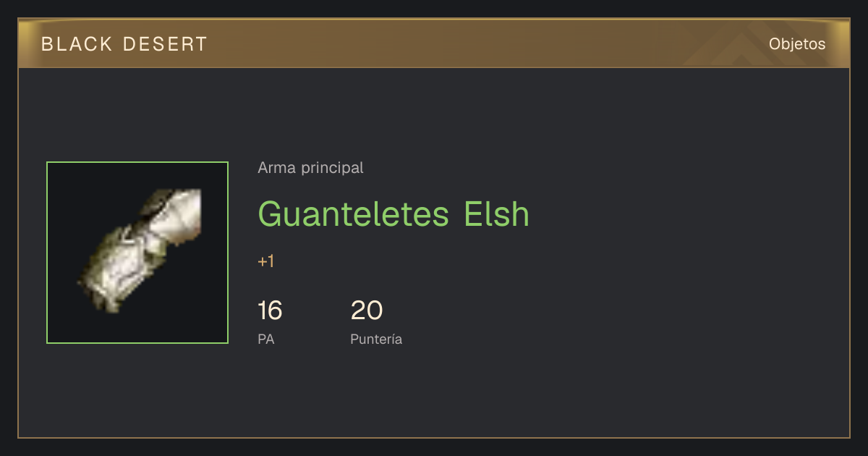This screenshot has width=868, height=456.
Task: Open the Objetos section
Action: 797,44
